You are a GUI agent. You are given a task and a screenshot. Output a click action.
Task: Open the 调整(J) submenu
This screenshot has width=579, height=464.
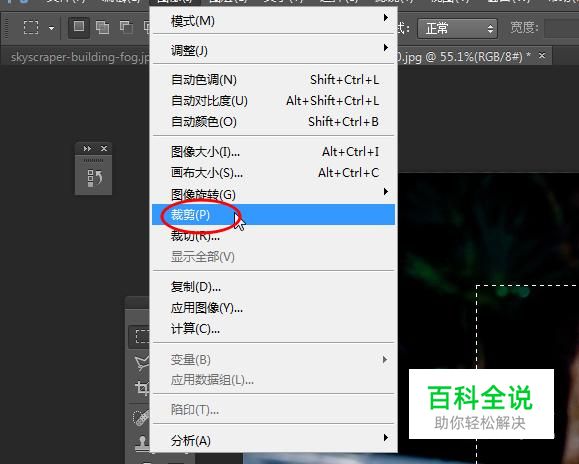pyautogui.click(x=274, y=50)
